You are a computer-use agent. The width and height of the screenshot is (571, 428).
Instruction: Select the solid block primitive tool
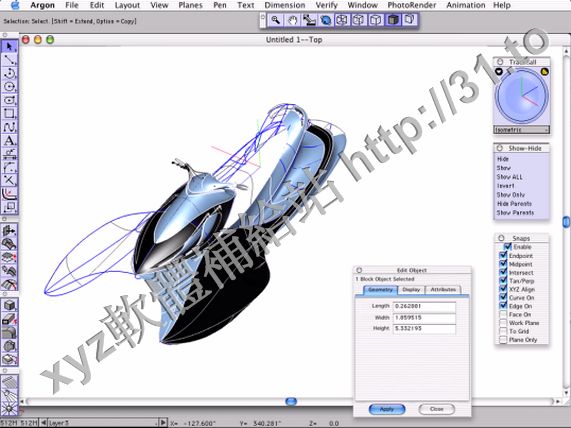coord(9,305)
